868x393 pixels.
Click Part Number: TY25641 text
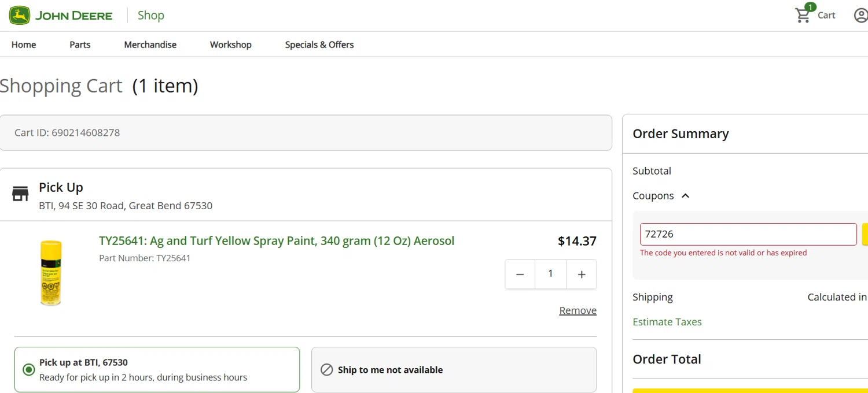145,258
